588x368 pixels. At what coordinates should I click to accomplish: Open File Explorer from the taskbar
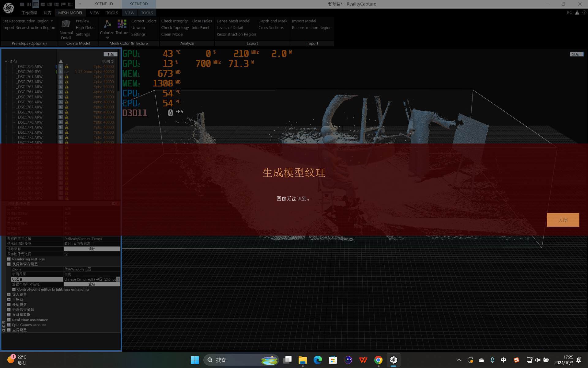[x=303, y=360]
